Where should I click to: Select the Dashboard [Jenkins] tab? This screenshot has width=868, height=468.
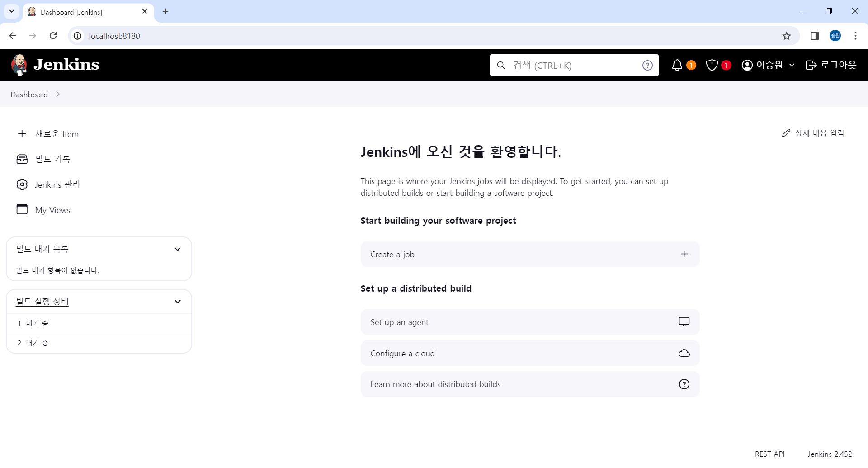pos(88,12)
